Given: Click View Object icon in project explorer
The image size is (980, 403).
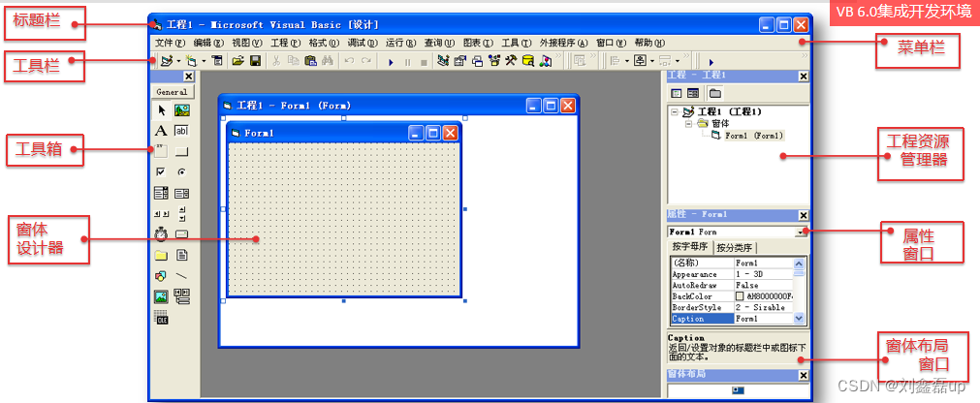Looking at the screenshot, I should click(x=693, y=93).
